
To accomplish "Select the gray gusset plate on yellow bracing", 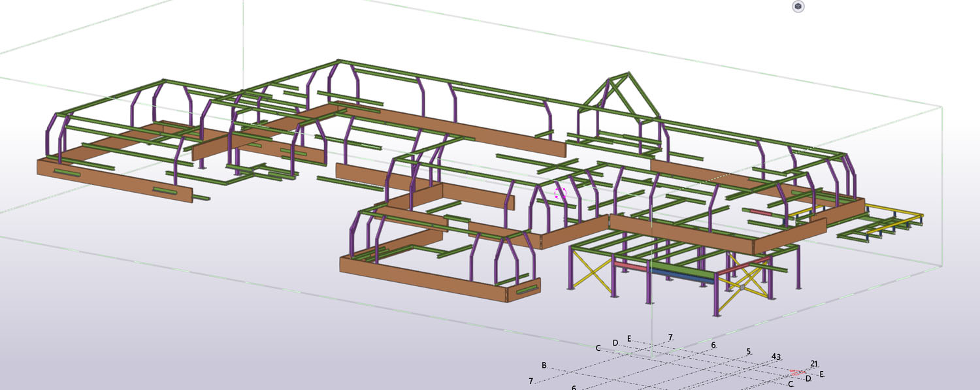I will [742, 286].
